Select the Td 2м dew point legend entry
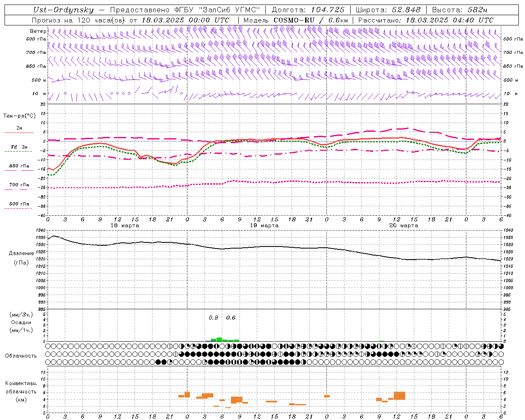The image size is (525, 420). [19, 147]
